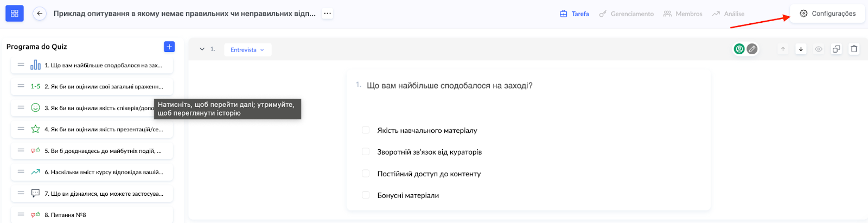Click the blue grid dashboard icon

(15, 14)
